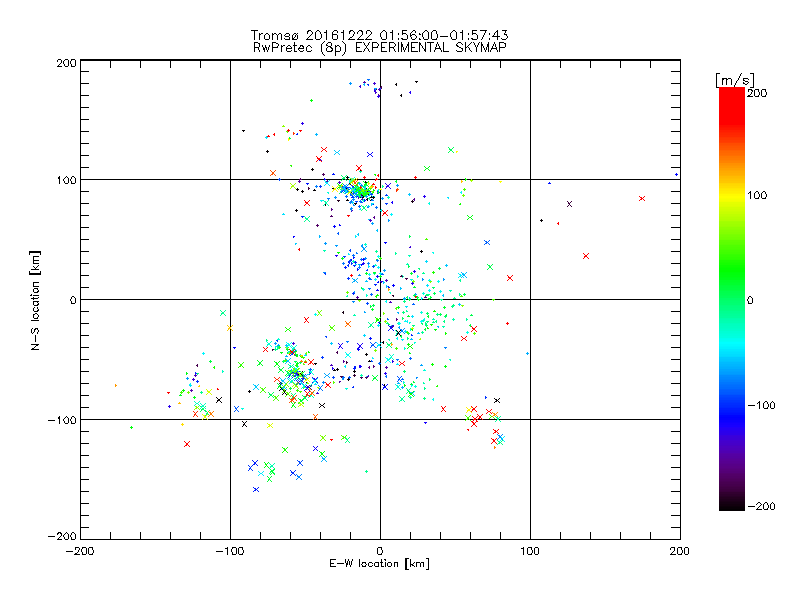Select the "[m/s]" colorbar unit label
The height and width of the screenshot is (600, 800).
point(734,80)
